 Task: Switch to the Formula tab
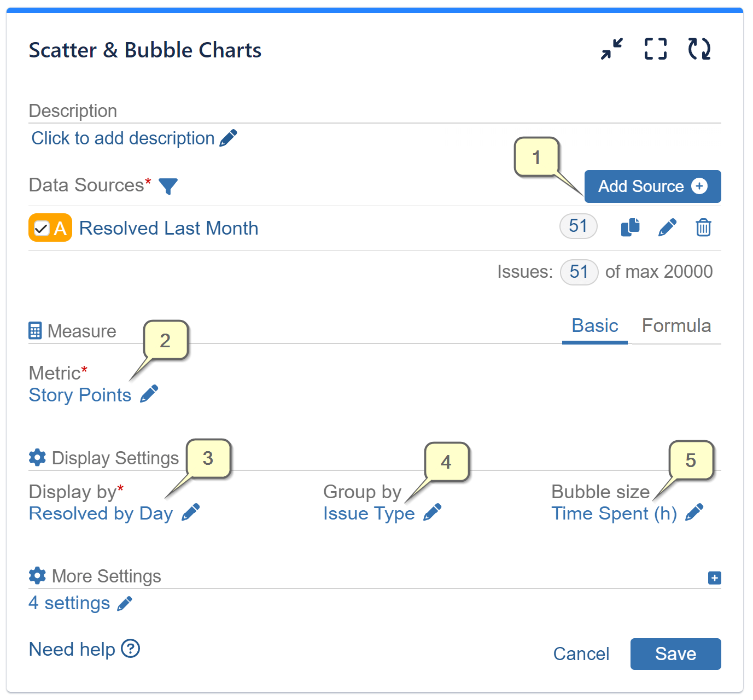676,325
